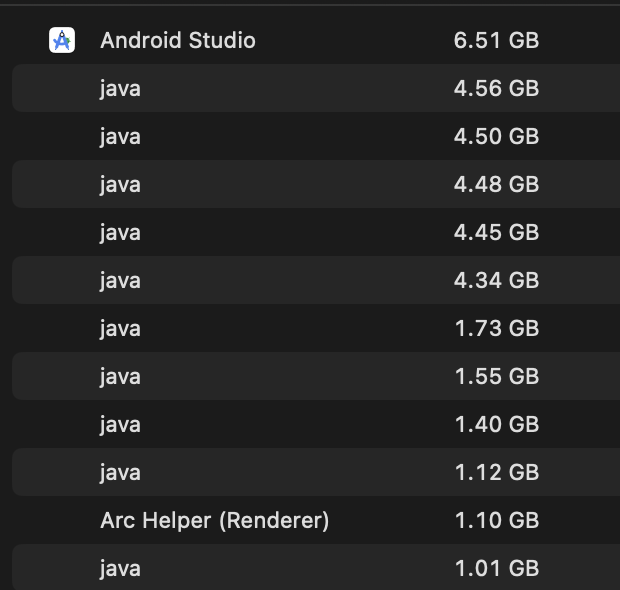This screenshot has height=590, width=620.
Task: Select the Android Studio process name
Action: coord(178,40)
